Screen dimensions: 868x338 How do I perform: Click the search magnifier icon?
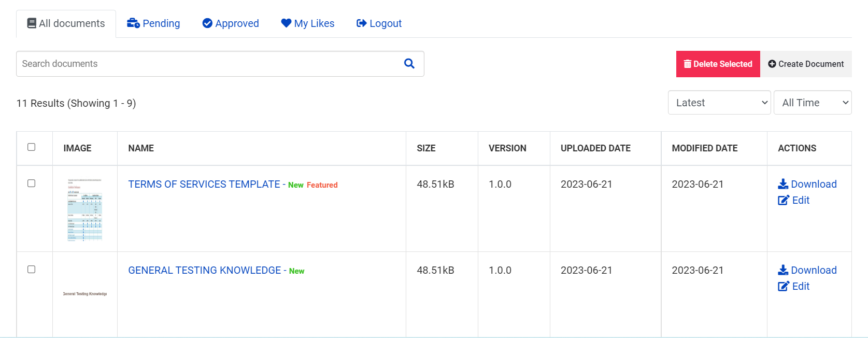[x=409, y=64]
